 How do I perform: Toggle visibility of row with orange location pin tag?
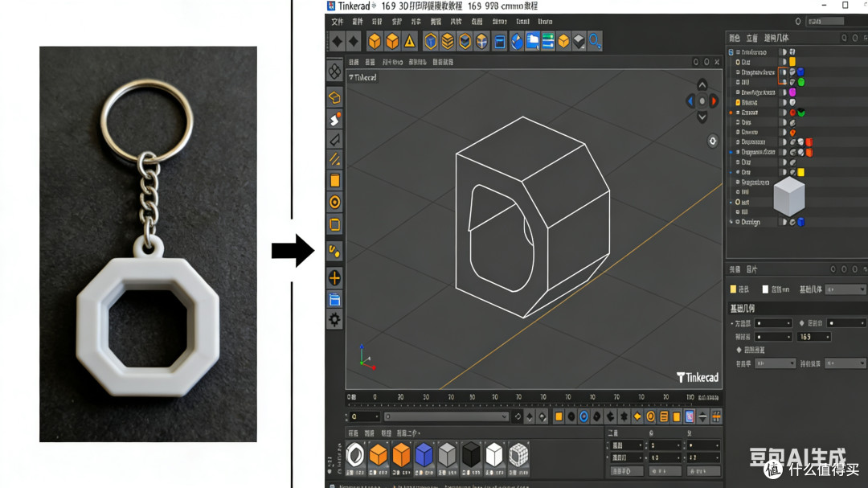(784, 133)
